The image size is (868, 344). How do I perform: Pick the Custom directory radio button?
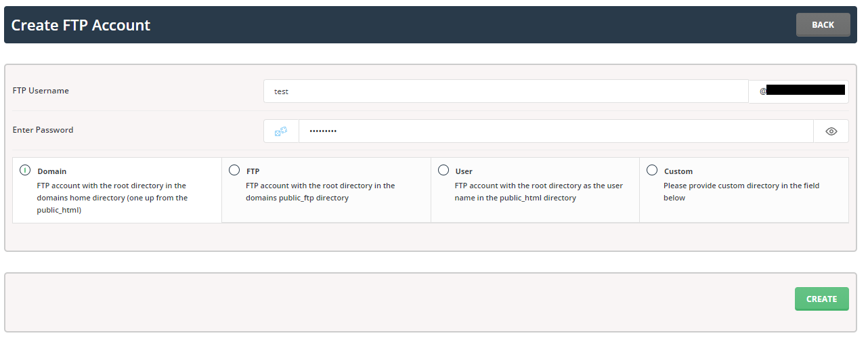pos(652,170)
